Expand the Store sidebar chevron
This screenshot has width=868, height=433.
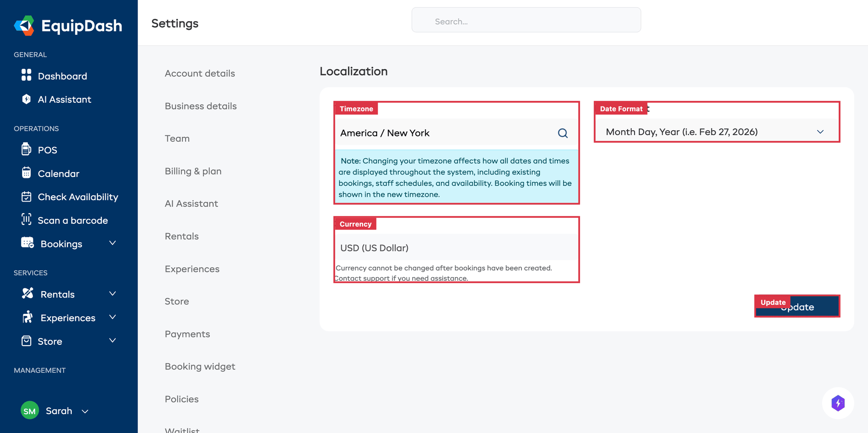coord(112,340)
